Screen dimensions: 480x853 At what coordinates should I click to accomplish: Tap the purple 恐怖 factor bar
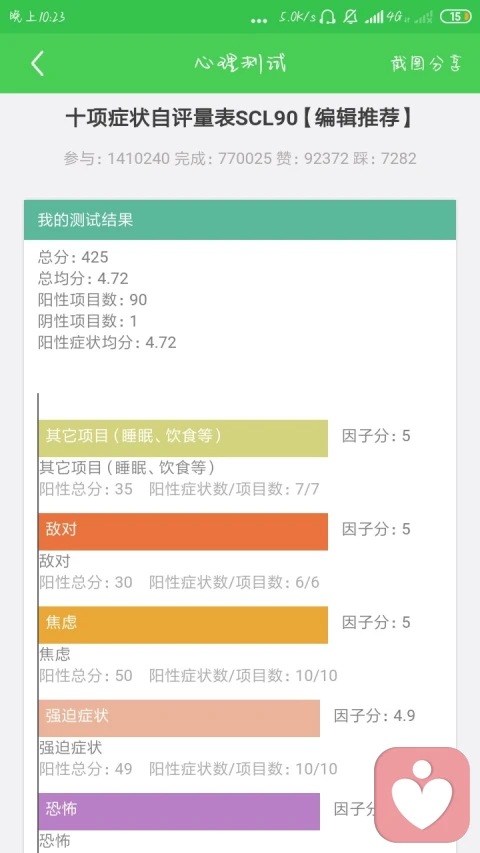point(179,811)
